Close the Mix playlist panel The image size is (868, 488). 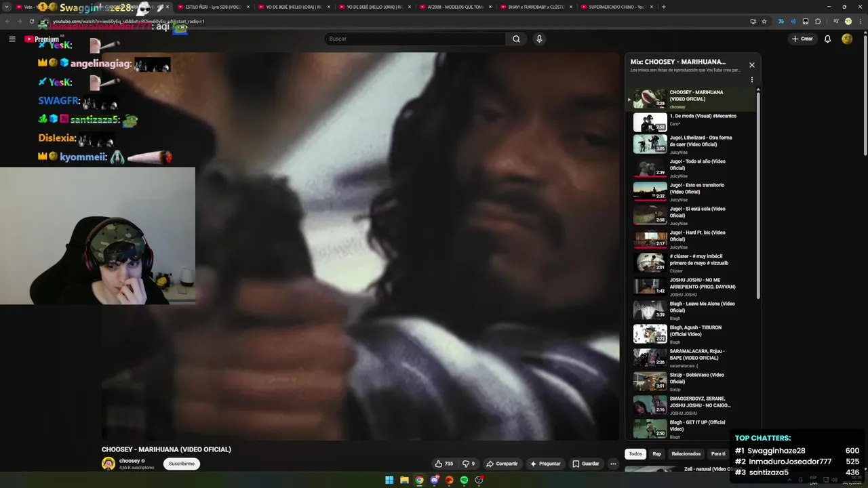point(751,65)
